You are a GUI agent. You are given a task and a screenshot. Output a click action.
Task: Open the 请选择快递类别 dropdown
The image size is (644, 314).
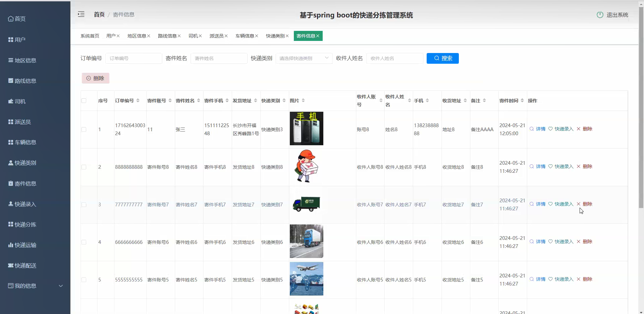(303, 58)
